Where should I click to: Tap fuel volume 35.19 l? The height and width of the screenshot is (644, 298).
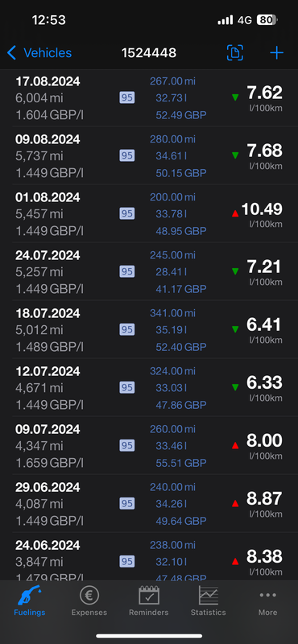(171, 330)
